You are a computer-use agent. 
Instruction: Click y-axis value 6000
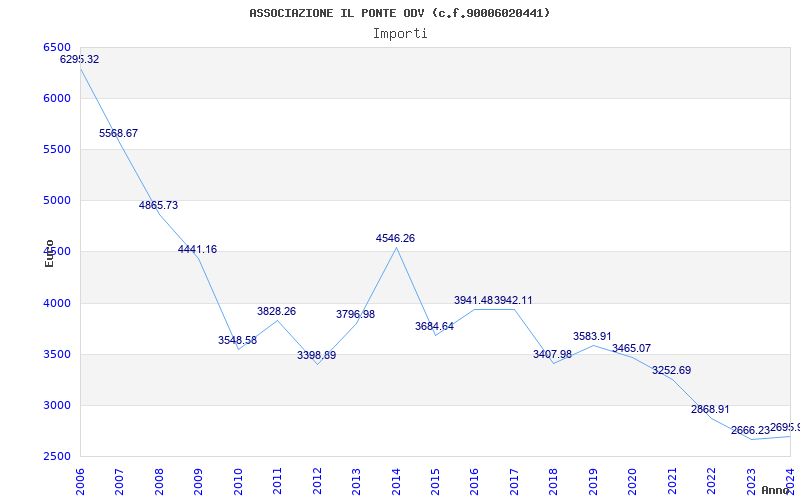tap(57, 98)
